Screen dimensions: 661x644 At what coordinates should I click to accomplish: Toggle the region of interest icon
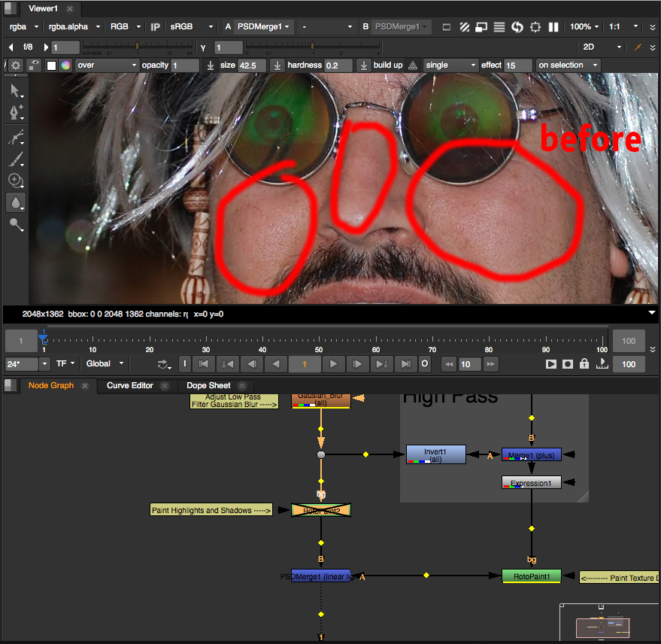[x=535, y=27]
